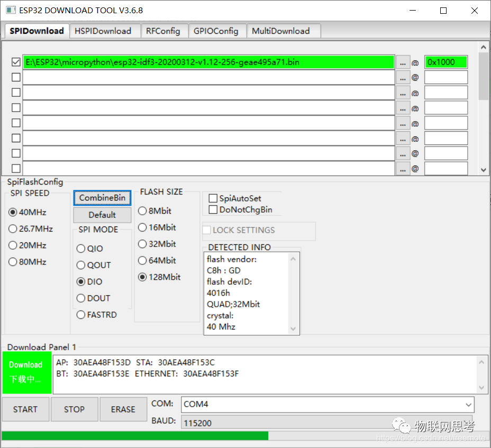Open the RFConfig tab
Screen dimensions: 491x448
(163, 31)
